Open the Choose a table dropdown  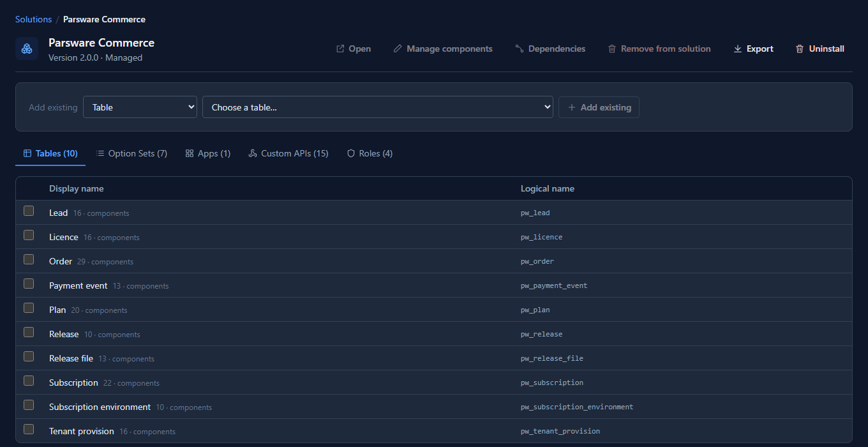tap(378, 107)
